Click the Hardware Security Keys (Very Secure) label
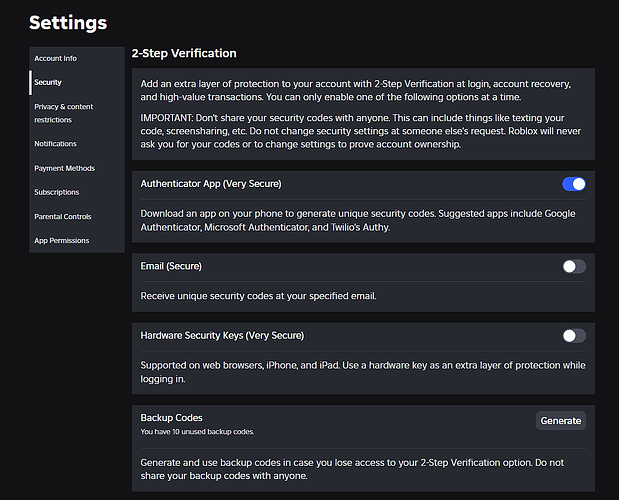619x500 pixels. pyautogui.click(x=222, y=336)
